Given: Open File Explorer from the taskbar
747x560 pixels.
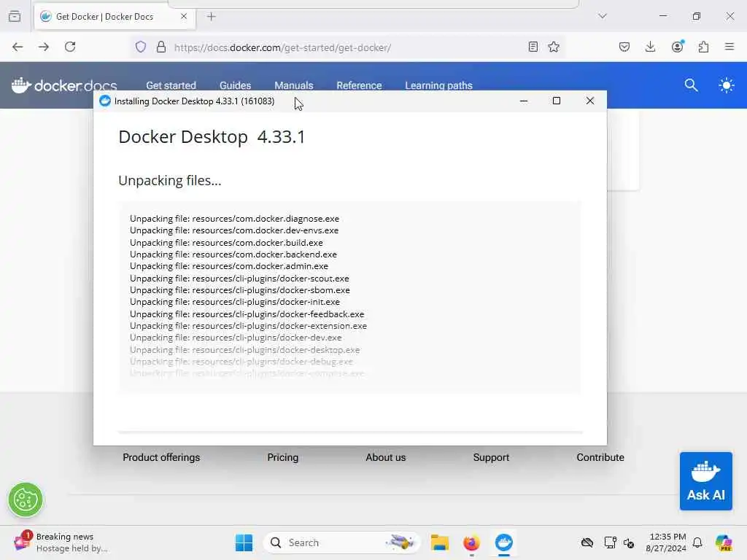Looking at the screenshot, I should pos(439,542).
